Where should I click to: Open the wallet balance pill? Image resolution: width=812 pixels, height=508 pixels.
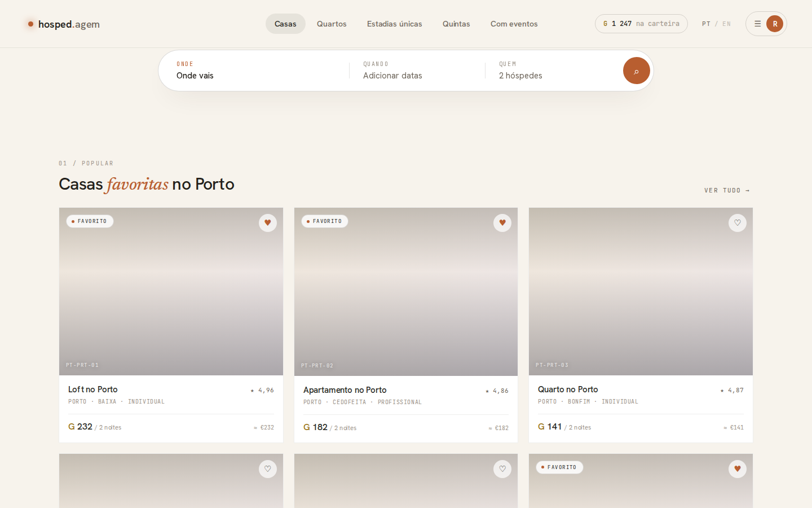pyautogui.click(x=641, y=24)
